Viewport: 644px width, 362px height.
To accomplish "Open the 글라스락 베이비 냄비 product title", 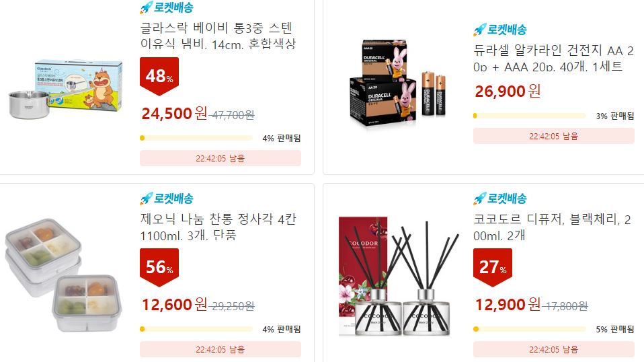I will (218, 36).
